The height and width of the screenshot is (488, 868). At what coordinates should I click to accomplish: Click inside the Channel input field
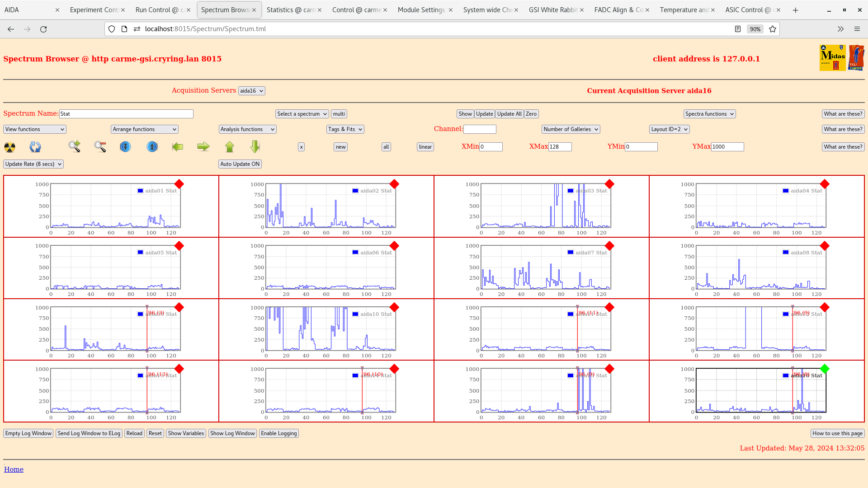click(x=480, y=129)
